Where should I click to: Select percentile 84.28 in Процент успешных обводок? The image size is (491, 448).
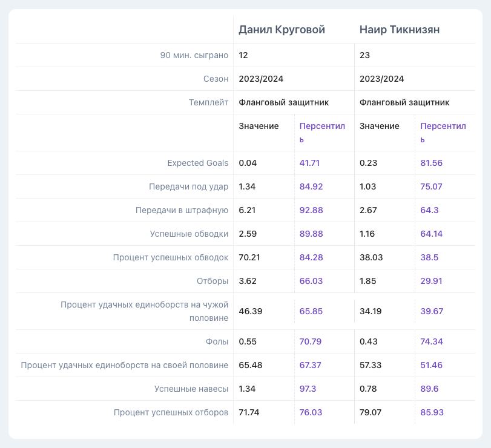pos(311,257)
